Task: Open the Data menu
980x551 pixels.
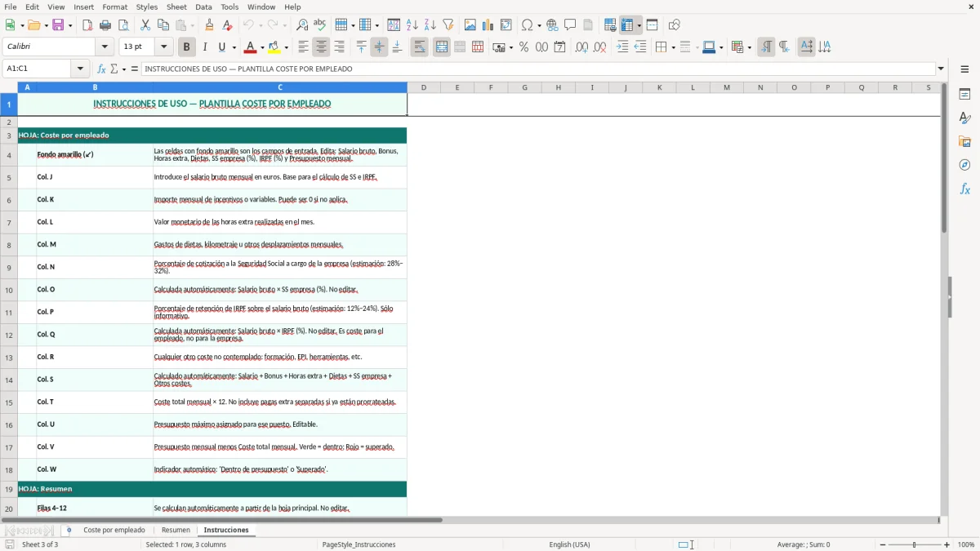Action: coord(203,7)
